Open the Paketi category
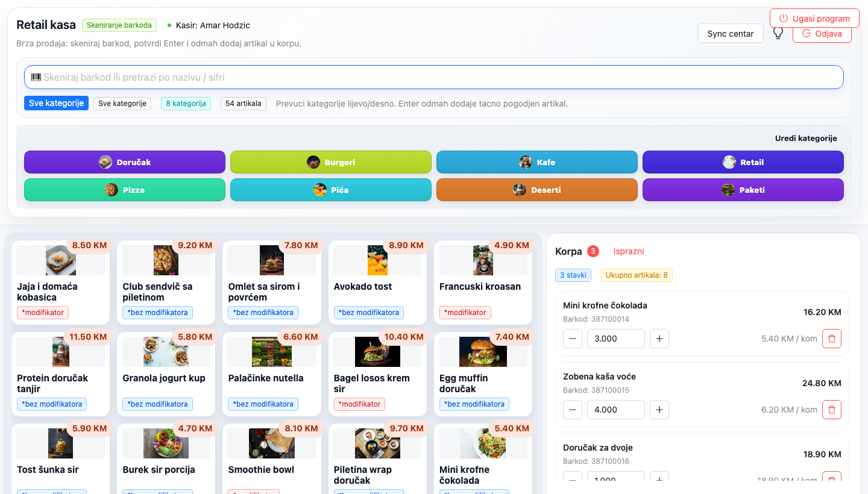Image resolution: width=868 pixels, height=494 pixels. pyautogui.click(x=743, y=190)
